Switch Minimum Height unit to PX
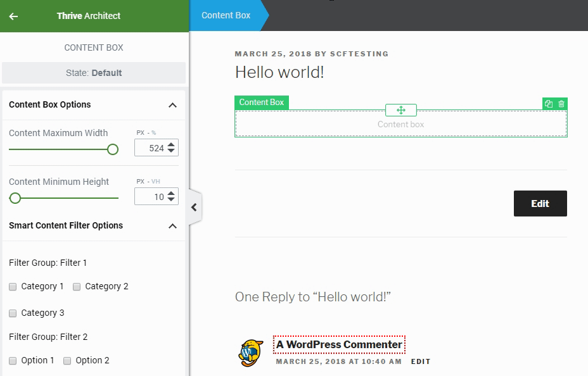 [140, 181]
